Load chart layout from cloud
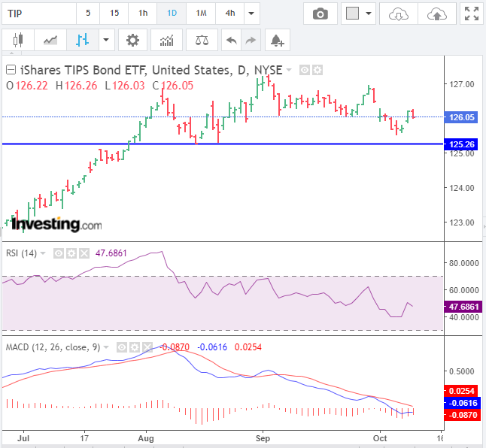Viewport: 486px width, 448px height. [399, 14]
